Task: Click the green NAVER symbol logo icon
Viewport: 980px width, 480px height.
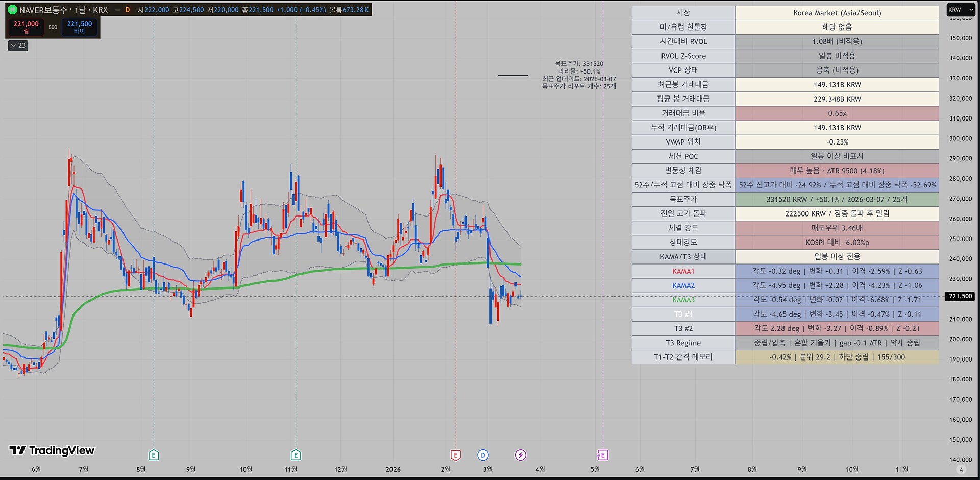Action: pos(13,10)
